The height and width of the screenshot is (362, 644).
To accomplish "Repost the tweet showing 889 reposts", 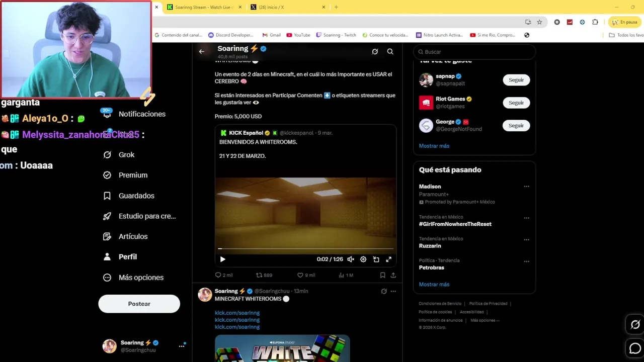I will 264,275.
